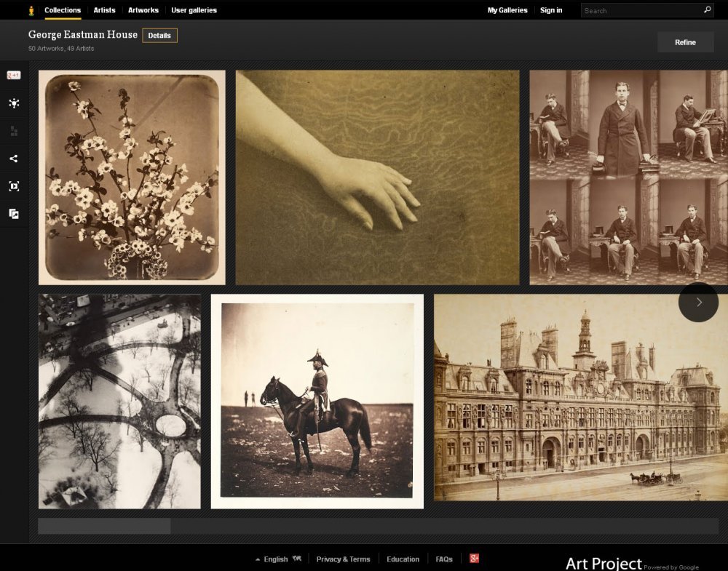Viewport: 728px width, 571px height.
Task: Open the FAQs link
Action: (x=444, y=559)
